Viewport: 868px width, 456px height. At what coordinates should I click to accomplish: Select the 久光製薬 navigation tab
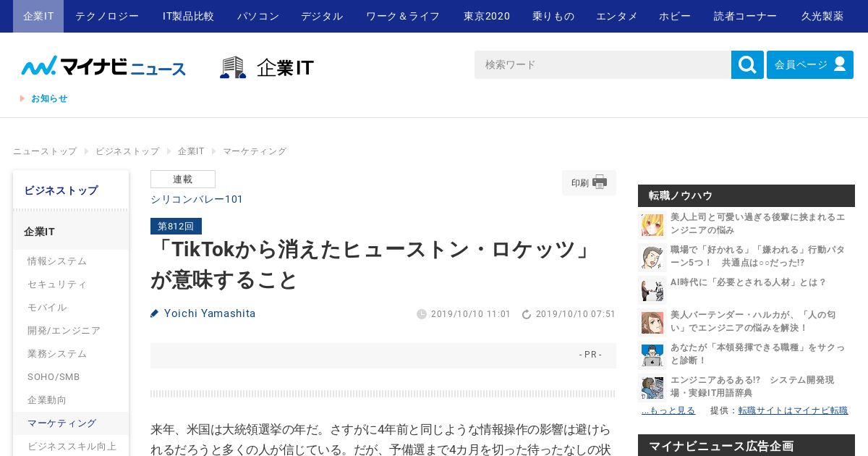822,16
